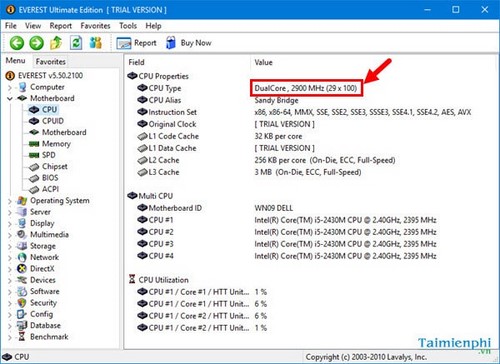The height and width of the screenshot is (364, 500).
Task: Open the Report wizard from toolbar
Action: pos(136,43)
